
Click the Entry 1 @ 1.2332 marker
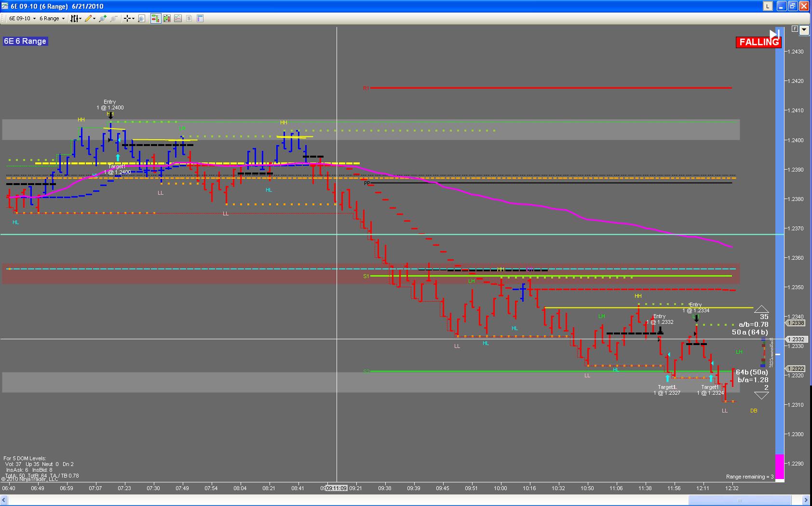coord(659,319)
